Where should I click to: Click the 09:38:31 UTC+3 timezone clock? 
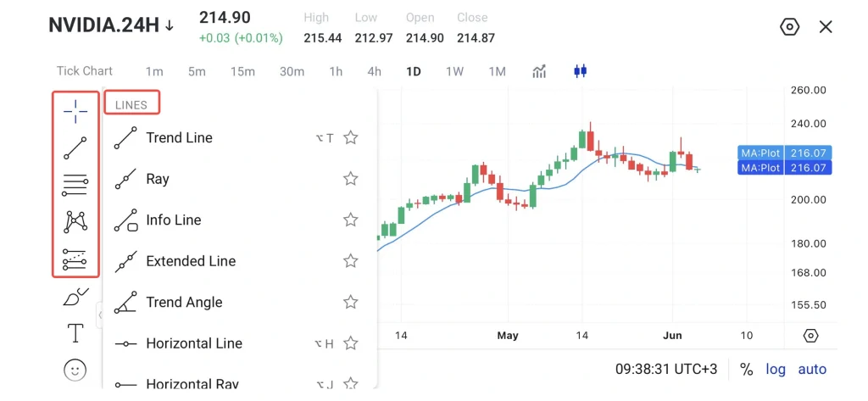[x=666, y=370]
